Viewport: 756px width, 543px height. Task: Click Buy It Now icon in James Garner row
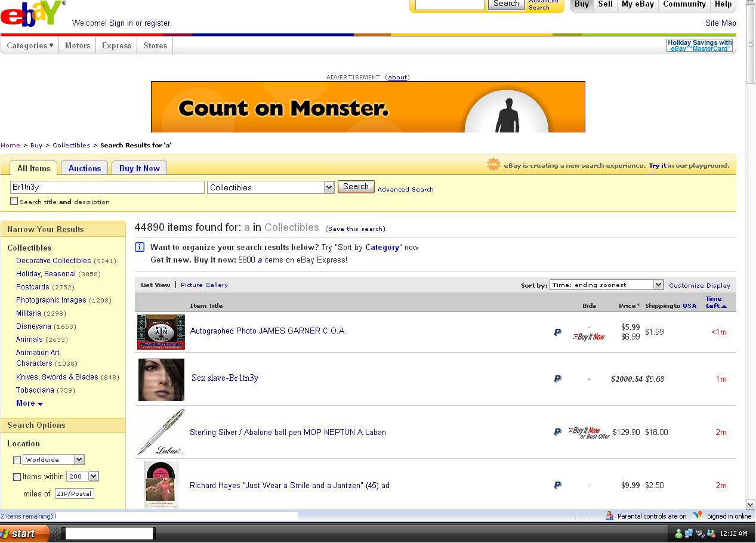click(x=589, y=337)
